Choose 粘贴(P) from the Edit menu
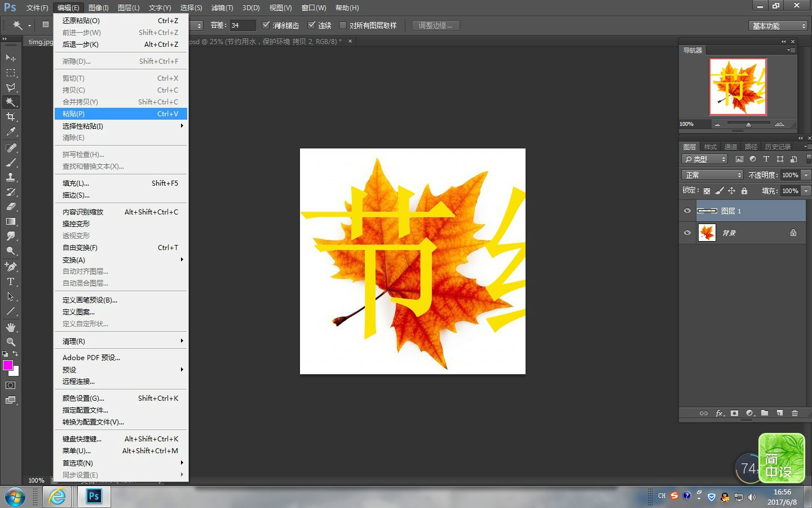This screenshot has height=508, width=812. [121, 114]
